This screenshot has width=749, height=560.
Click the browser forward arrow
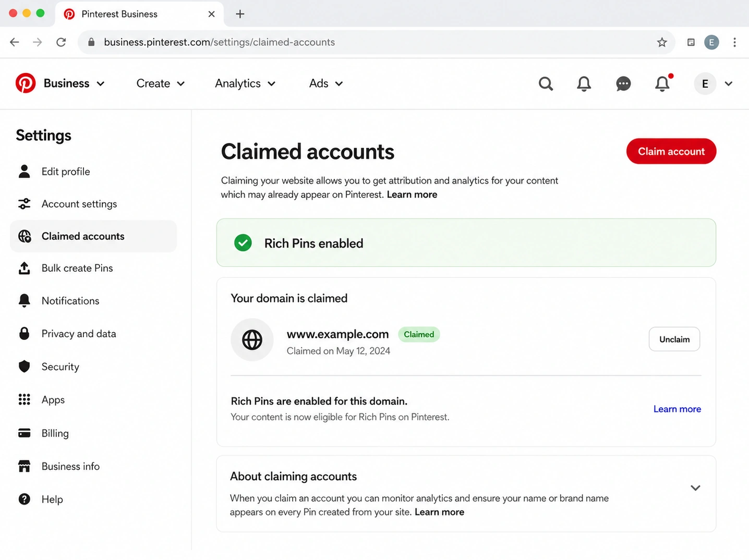click(x=38, y=42)
